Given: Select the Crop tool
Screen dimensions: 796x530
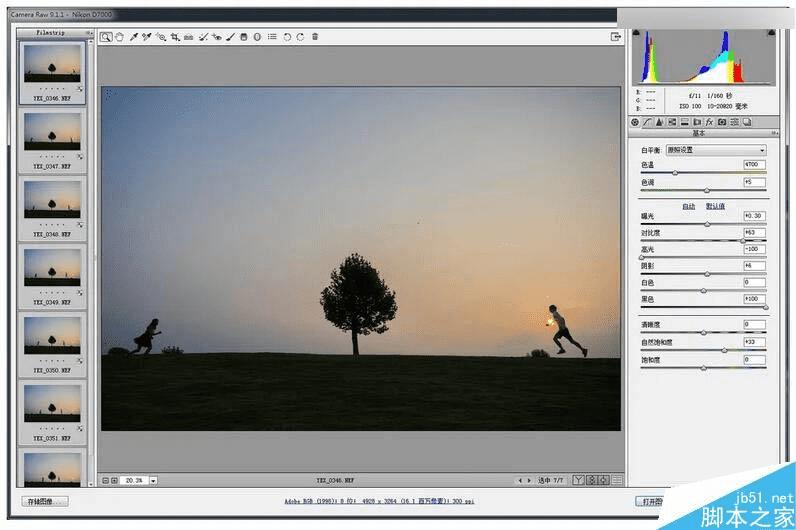Looking at the screenshot, I should coord(175,37).
